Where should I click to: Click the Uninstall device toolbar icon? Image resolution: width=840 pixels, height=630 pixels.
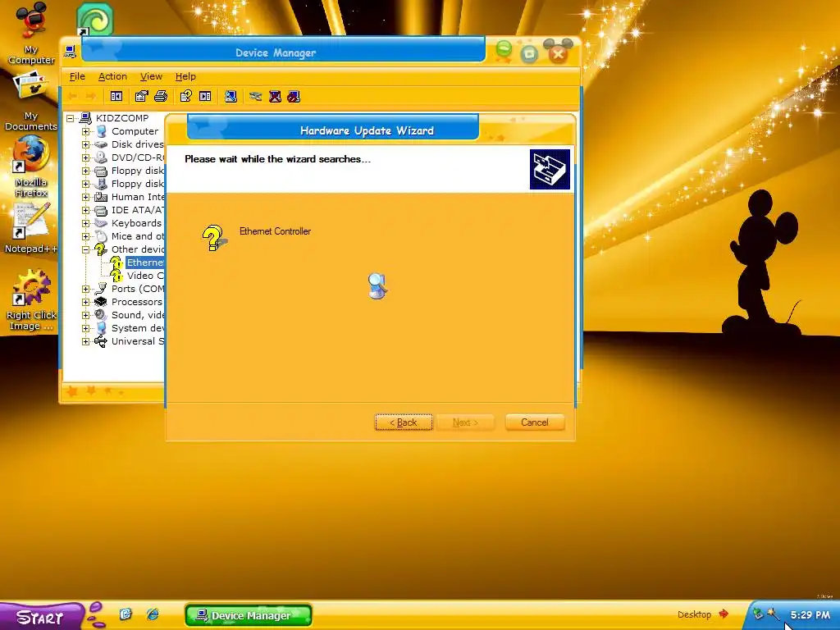coord(275,97)
